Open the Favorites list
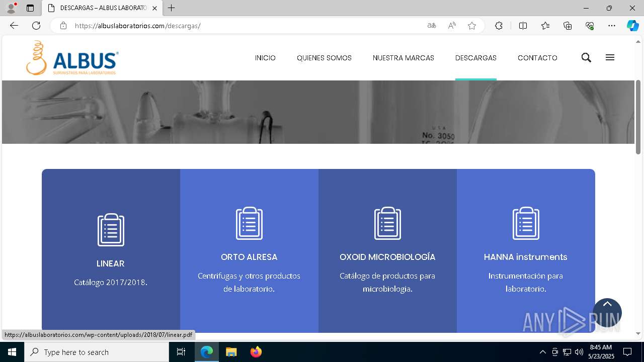Screen dimensions: 644x362 pyautogui.click(x=545, y=26)
